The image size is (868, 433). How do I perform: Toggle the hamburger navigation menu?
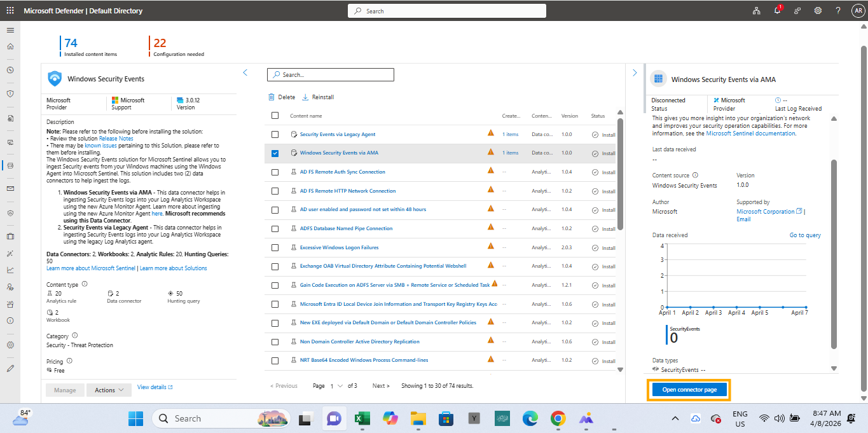(x=10, y=30)
